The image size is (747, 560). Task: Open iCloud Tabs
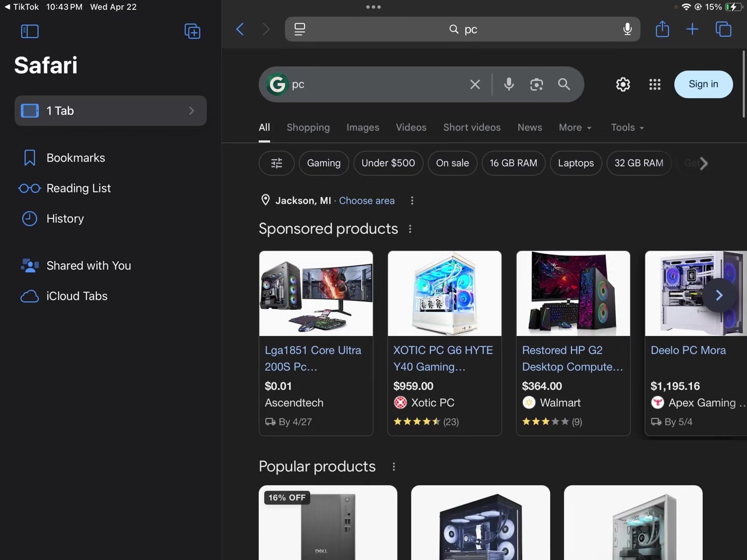(x=110, y=296)
